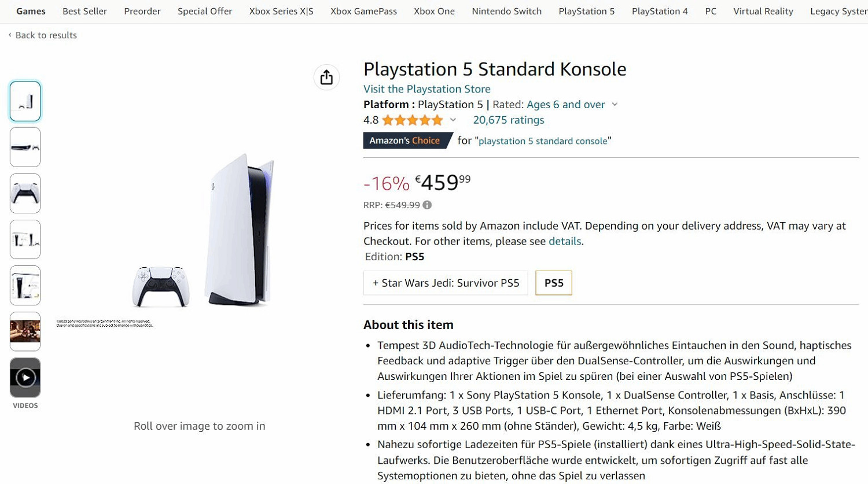
Task: Open the 20,675 ratings link
Action: (x=508, y=120)
